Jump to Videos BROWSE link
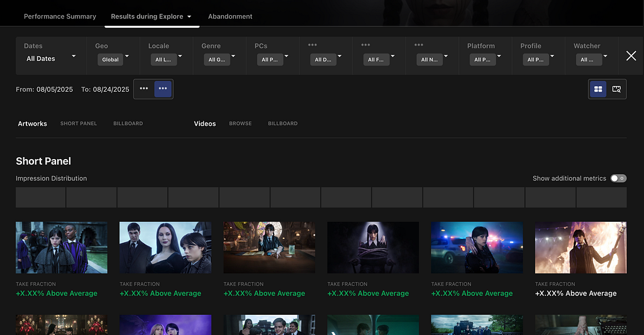This screenshot has width=644, height=335. [240, 124]
